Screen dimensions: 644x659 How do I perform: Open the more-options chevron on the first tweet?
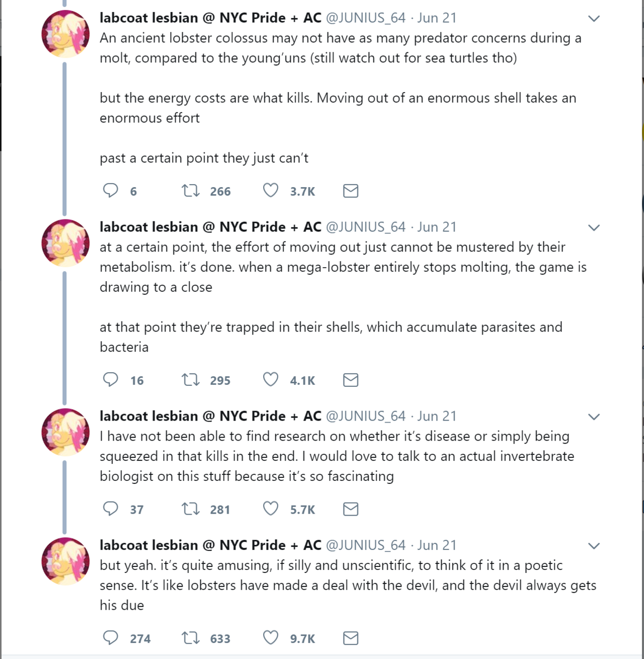click(x=594, y=19)
